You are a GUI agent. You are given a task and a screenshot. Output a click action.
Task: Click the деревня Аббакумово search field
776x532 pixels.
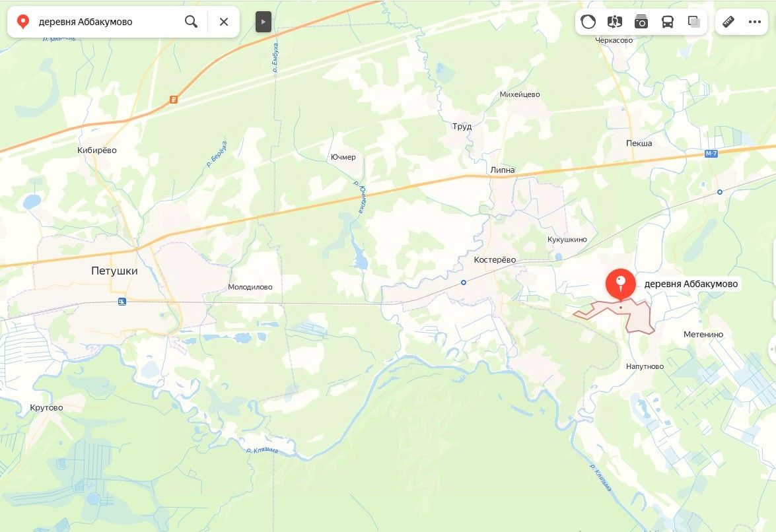(106, 22)
